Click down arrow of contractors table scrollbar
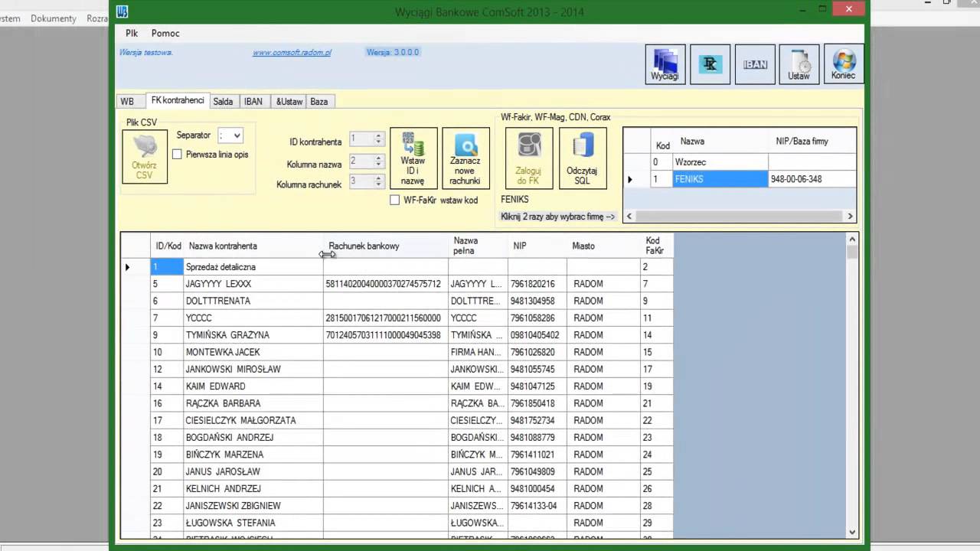Viewport: 980px width, 551px height. click(852, 532)
